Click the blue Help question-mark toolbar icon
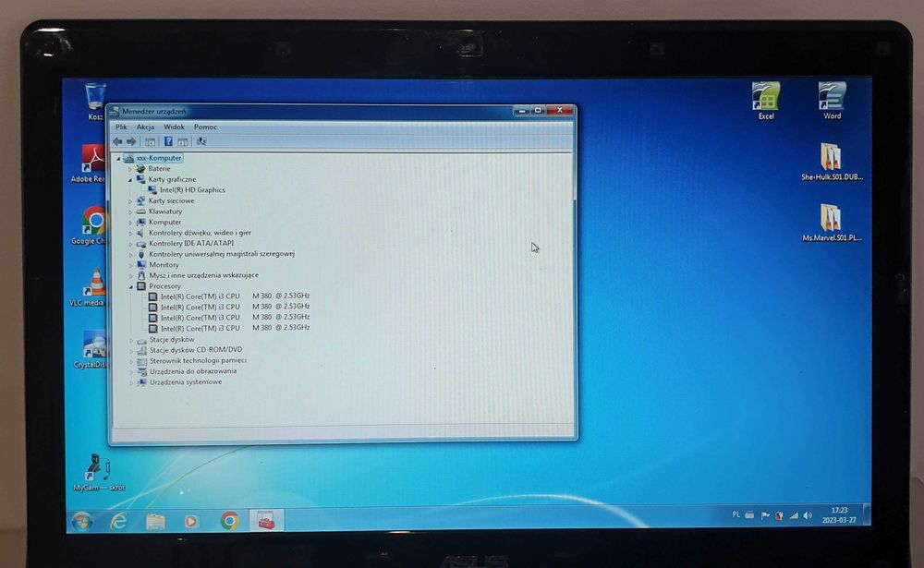Image resolution: width=924 pixels, height=568 pixels. [x=168, y=141]
